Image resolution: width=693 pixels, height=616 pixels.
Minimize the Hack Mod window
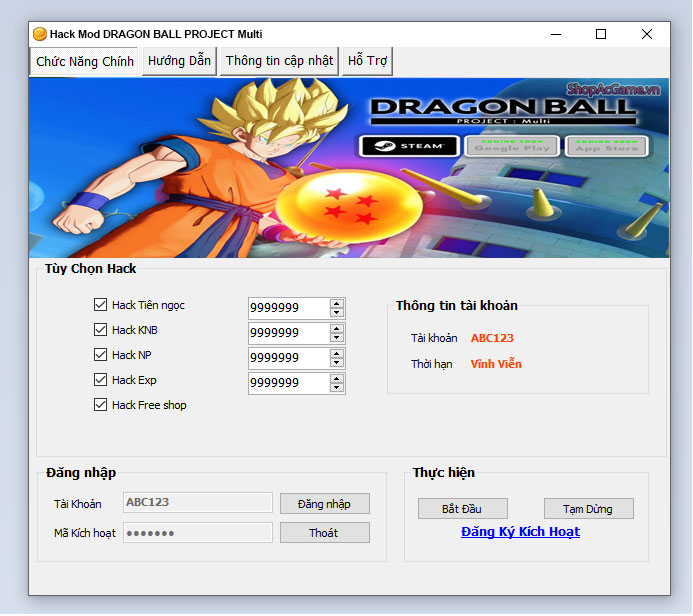point(556,34)
